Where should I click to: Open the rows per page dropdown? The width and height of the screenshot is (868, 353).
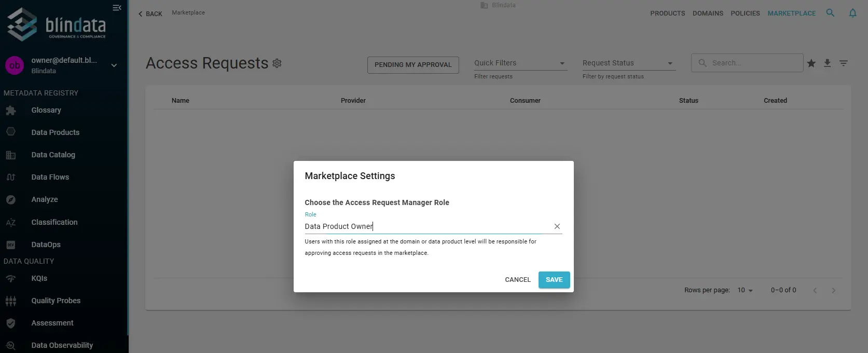(x=745, y=290)
